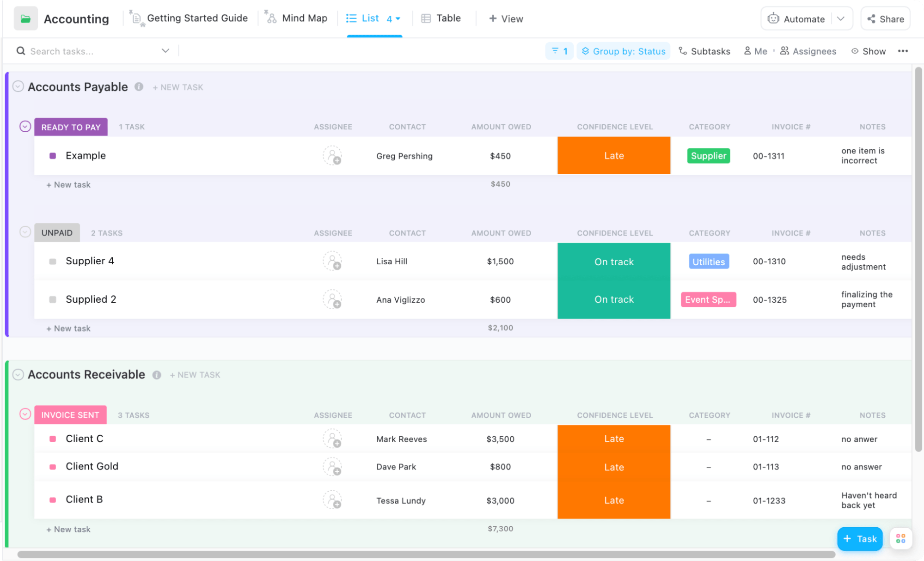Click the Late confidence badge on Example

tap(614, 156)
